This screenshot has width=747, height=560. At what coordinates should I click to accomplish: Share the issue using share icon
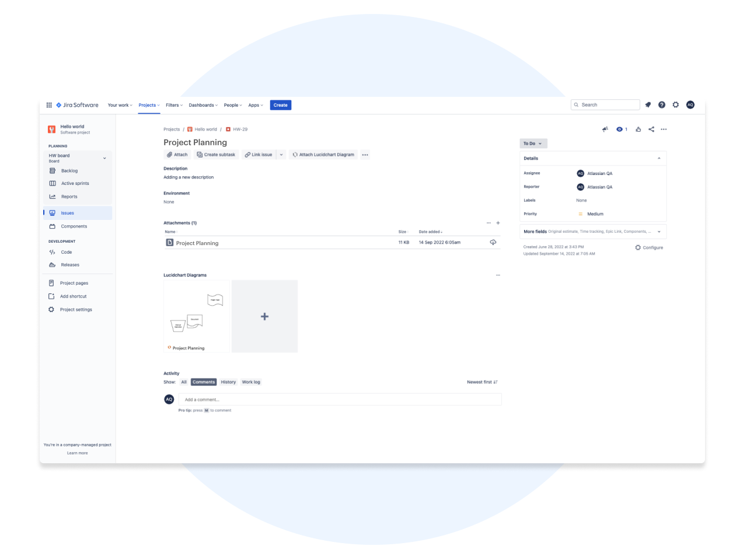click(x=651, y=129)
